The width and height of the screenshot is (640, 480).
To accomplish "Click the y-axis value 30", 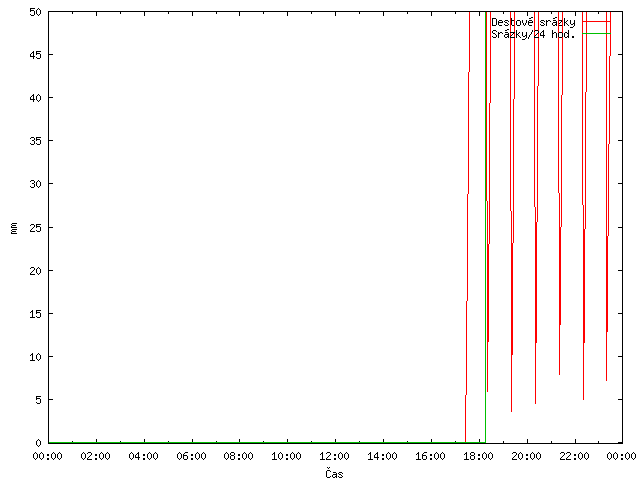I will point(36,184).
